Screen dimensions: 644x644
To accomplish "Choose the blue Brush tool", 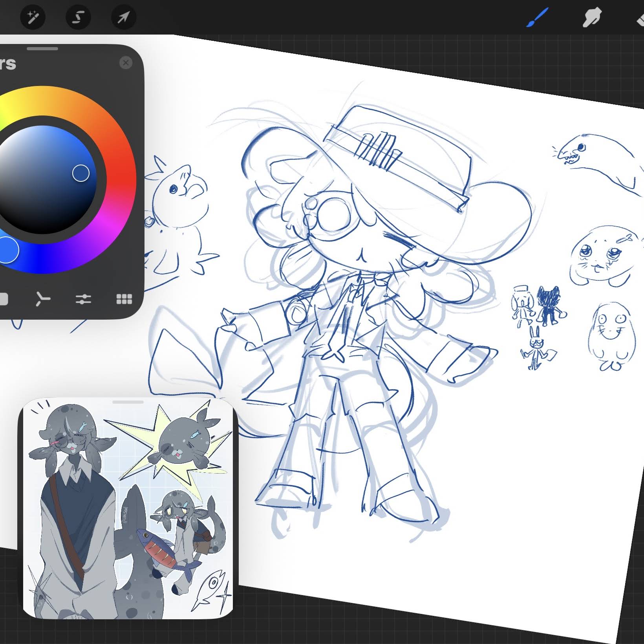I will coord(537,18).
